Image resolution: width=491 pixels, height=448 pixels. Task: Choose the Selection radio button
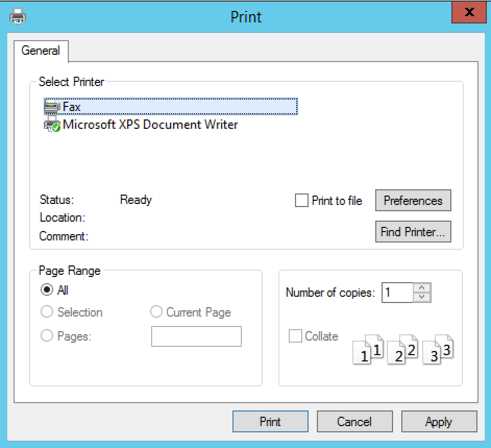[47, 312]
